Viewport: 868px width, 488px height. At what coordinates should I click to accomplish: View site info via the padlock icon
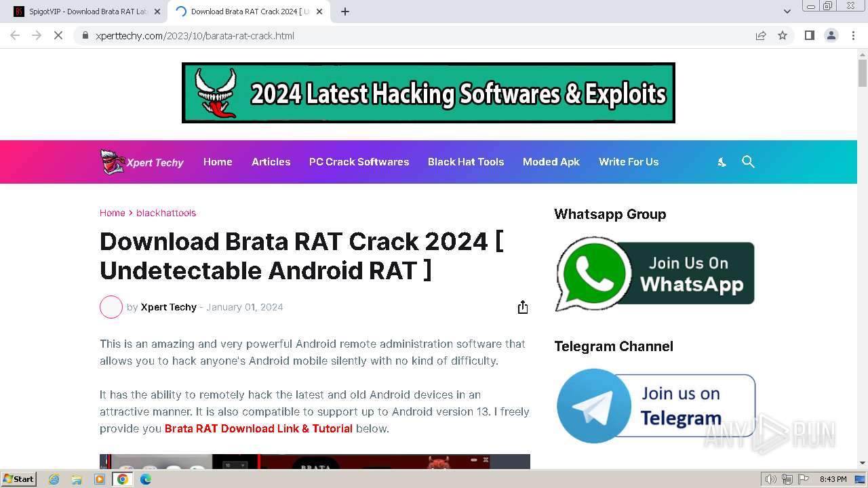coord(85,35)
